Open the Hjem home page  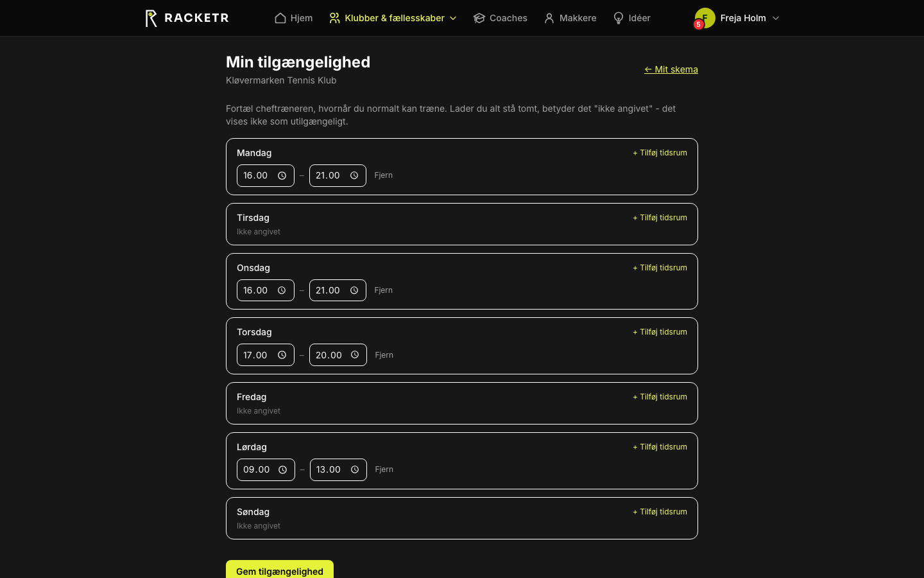click(294, 18)
